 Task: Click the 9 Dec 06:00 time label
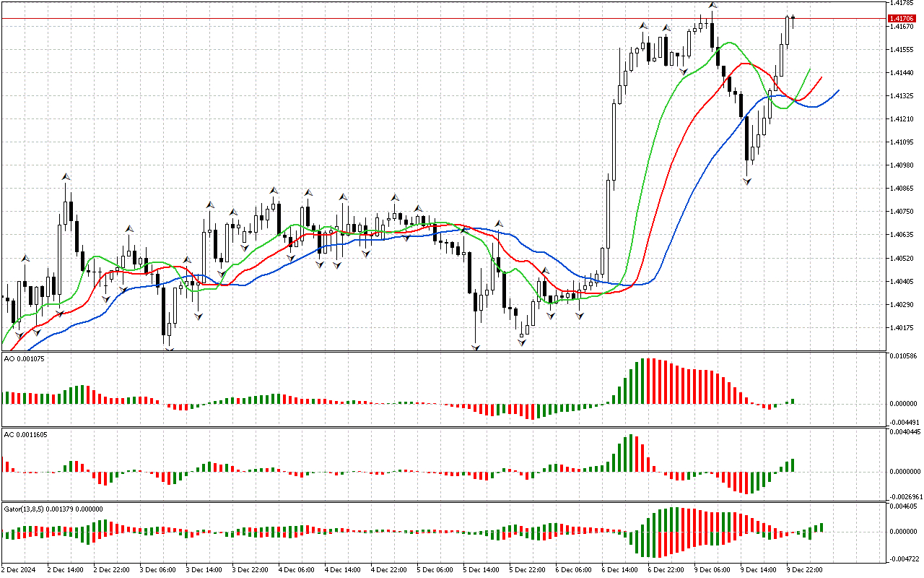[x=714, y=569]
